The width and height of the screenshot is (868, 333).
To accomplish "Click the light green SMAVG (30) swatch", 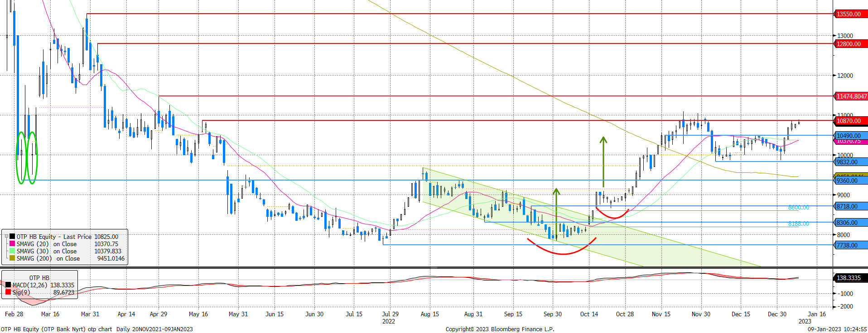I will (12, 251).
